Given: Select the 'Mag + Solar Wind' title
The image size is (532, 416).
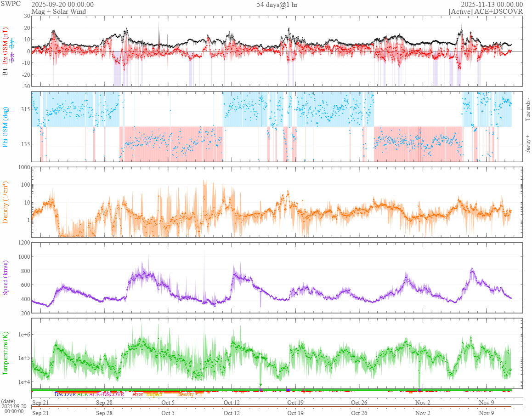Looking at the screenshot, I should pos(59,11).
